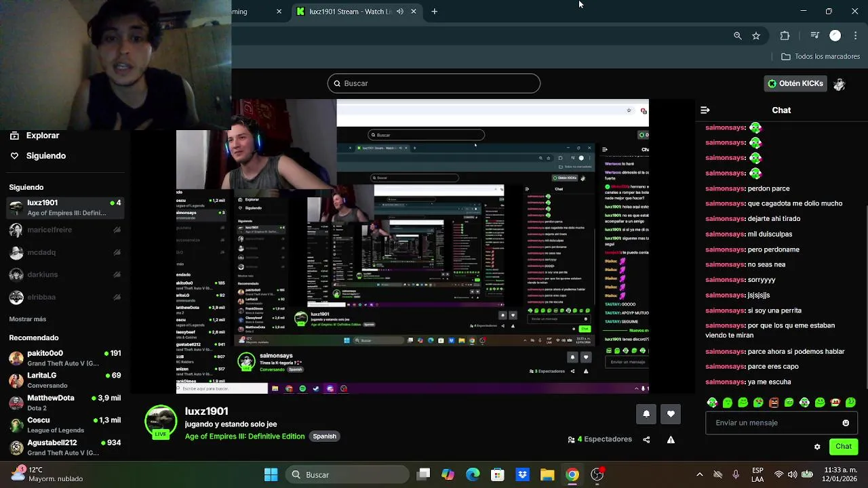Image resolution: width=868 pixels, height=488 pixels.
Task: Open a new browser tab with plus
Action: [435, 12]
